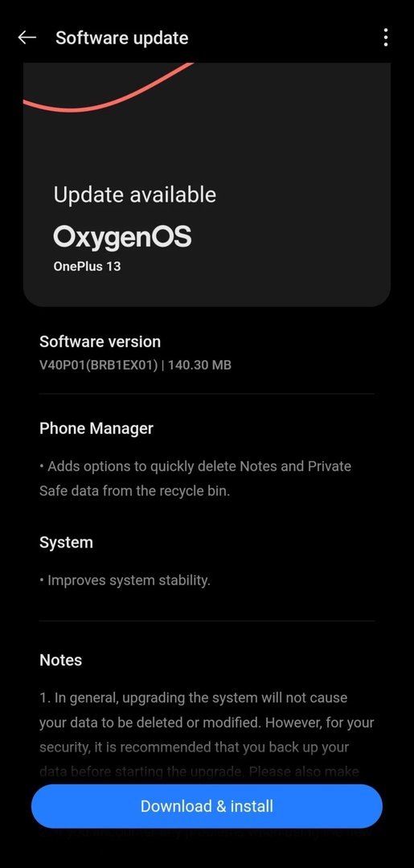Tap the Notes and Private Safe changelog text

[195, 478]
